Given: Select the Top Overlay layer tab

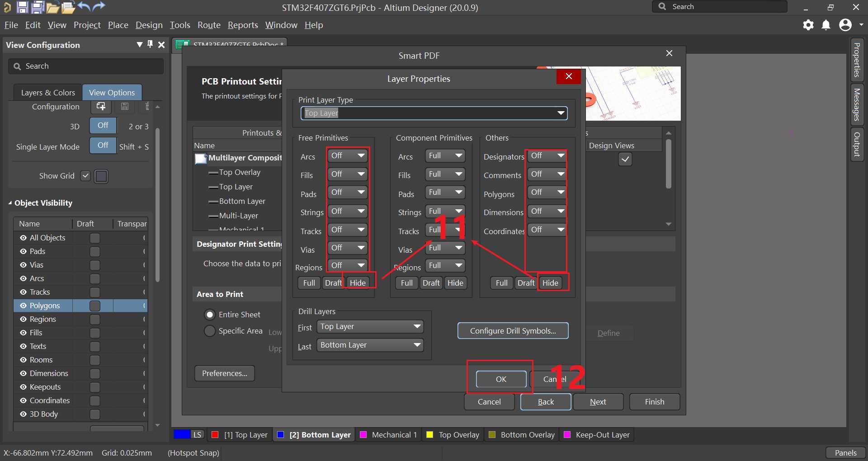Looking at the screenshot, I should (453, 435).
